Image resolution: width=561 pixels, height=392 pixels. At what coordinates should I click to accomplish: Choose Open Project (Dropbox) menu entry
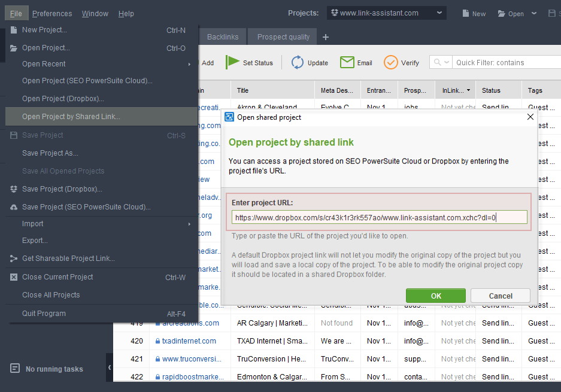[102, 99]
